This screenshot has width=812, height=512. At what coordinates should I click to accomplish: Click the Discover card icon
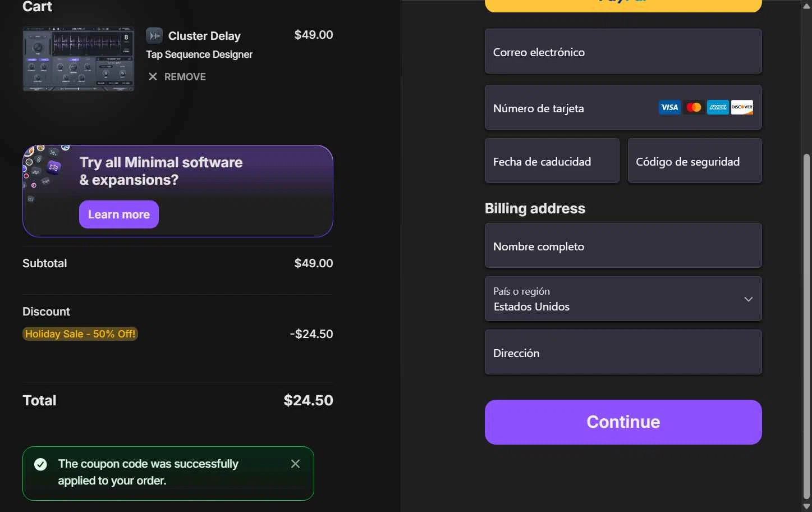742,107
